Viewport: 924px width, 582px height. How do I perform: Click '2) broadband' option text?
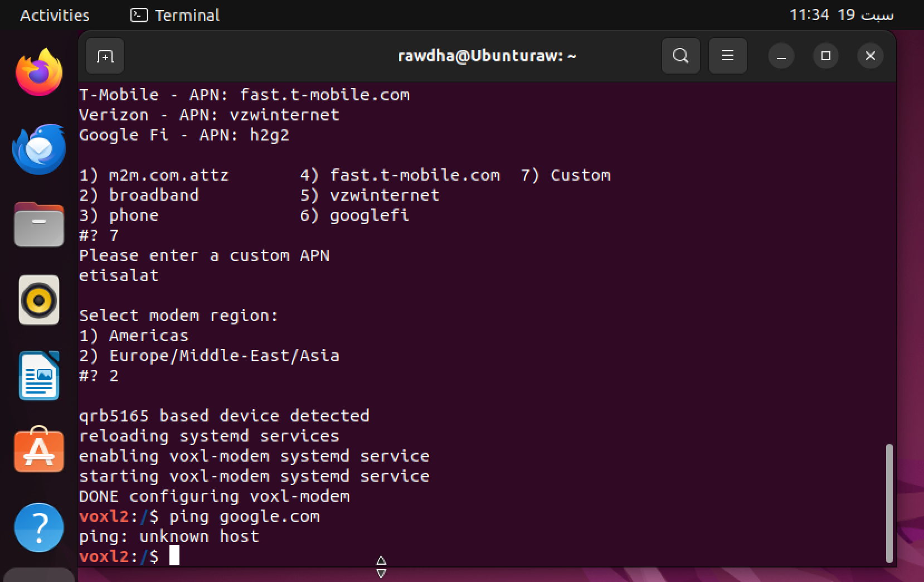pyautogui.click(x=139, y=195)
